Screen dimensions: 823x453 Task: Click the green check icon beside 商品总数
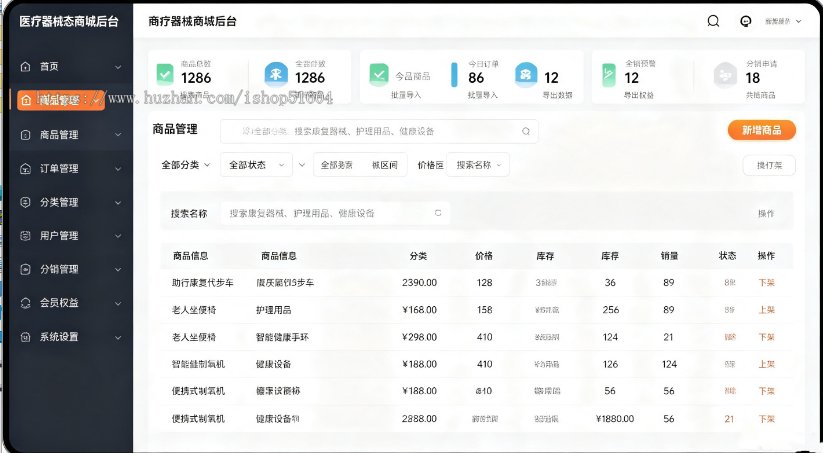tap(165, 75)
